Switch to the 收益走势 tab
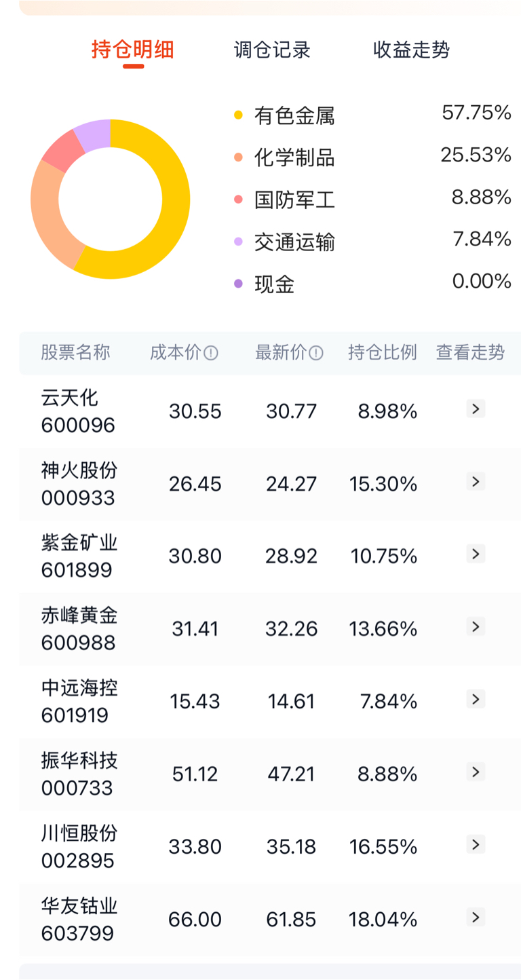This screenshot has width=521, height=980. [x=411, y=50]
